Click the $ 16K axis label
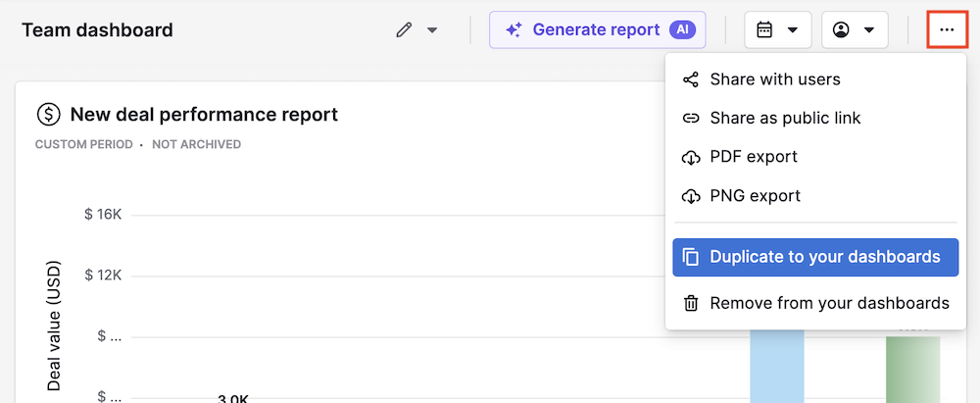 103,215
